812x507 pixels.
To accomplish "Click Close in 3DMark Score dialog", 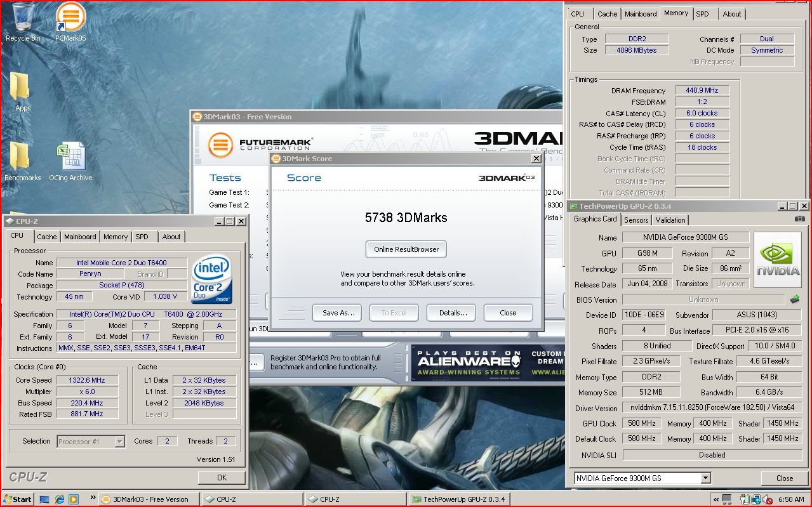I will 508,313.
